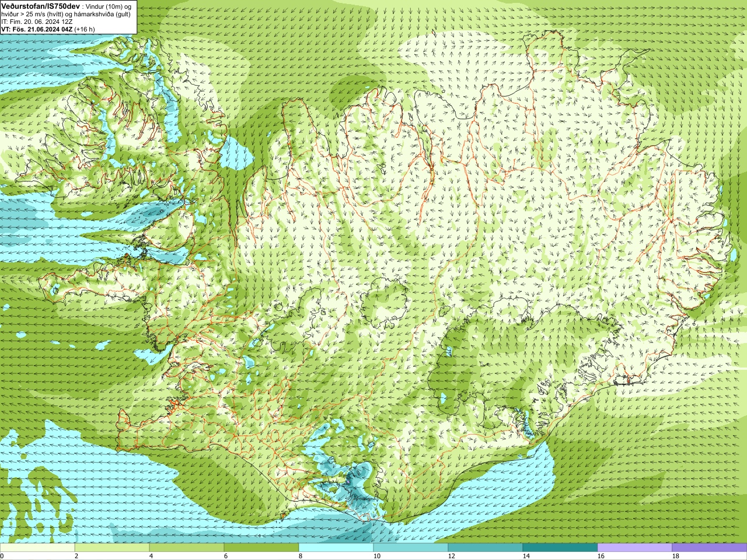Click the 'IT: Fim. 20. 06. 2024 12Z' line
This screenshot has height=560, width=747.
37,21
